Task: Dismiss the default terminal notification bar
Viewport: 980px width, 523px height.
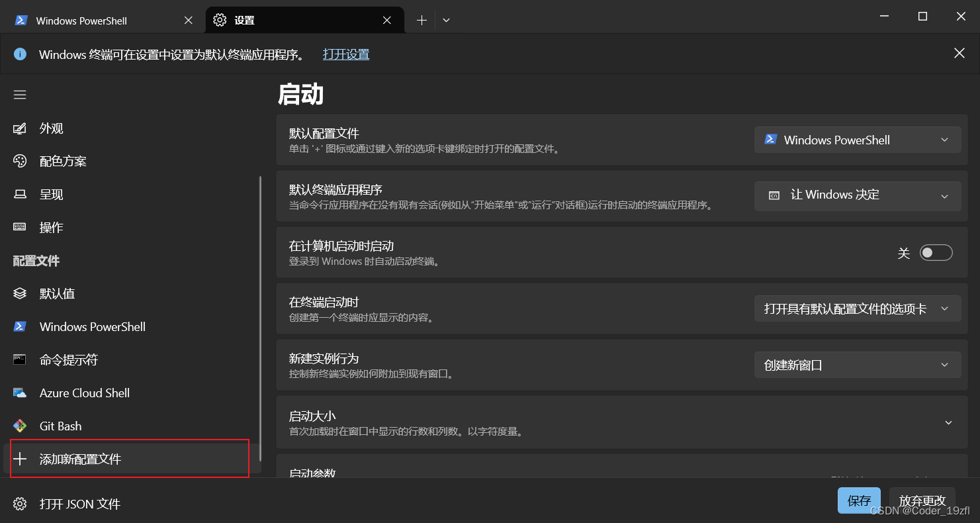Action: tap(959, 54)
